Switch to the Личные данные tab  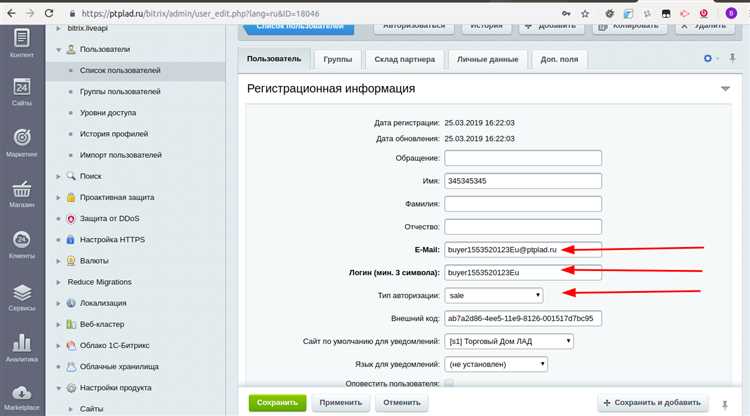(x=487, y=59)
